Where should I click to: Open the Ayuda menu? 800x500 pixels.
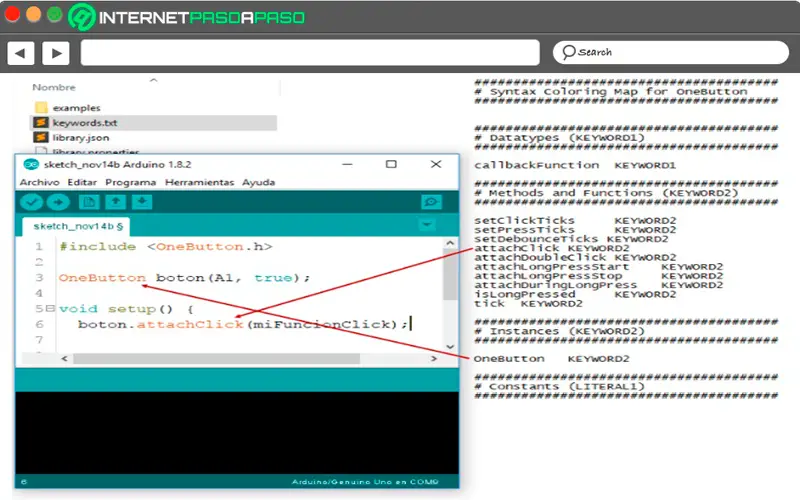pyautogui.click(x=258, y=182)
